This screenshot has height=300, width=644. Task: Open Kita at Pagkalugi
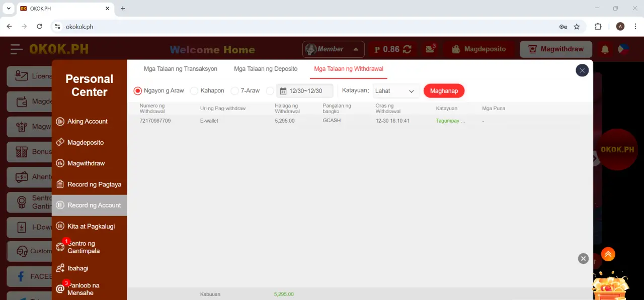coord(89,226)
